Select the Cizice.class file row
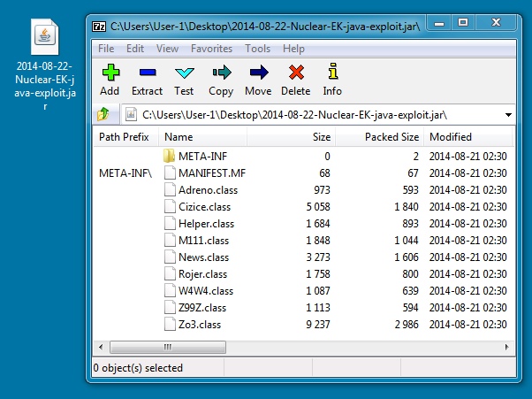The image size is (532, 399). 204,207
